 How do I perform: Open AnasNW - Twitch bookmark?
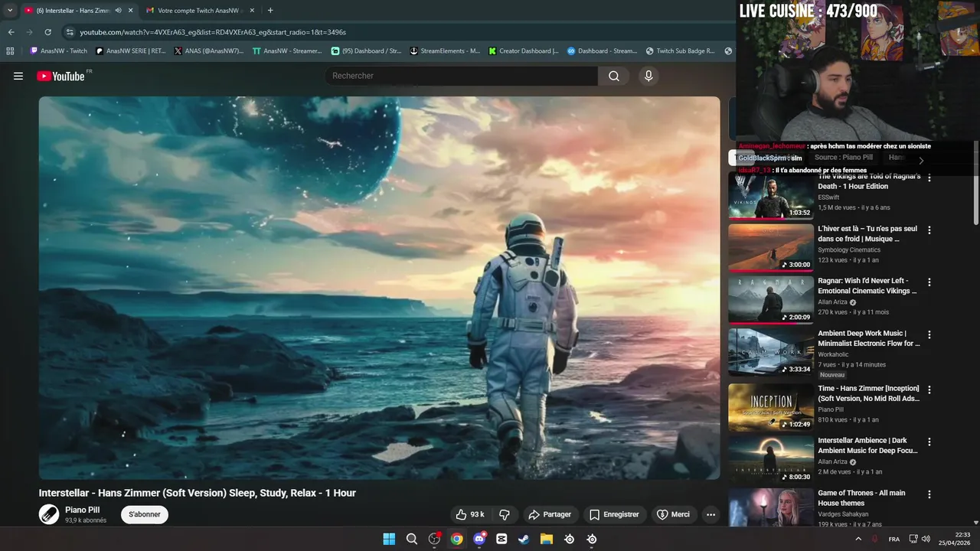(x=59, y=51)
